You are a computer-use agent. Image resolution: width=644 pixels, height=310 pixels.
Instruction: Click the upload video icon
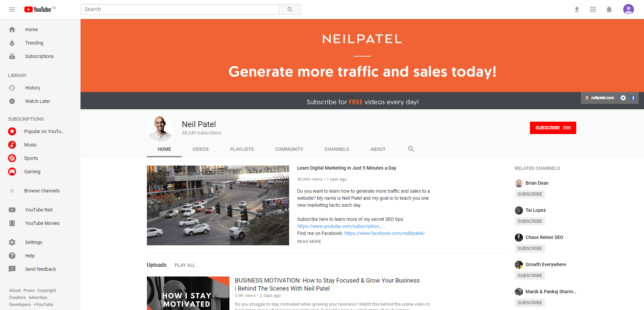pyautogui.click(x=577, y=9)
